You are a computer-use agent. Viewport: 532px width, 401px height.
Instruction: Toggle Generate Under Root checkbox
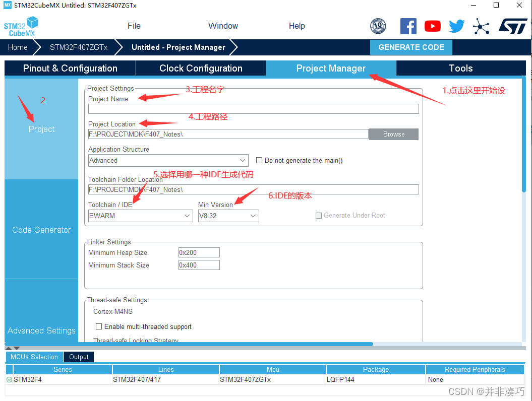point(319,216)
